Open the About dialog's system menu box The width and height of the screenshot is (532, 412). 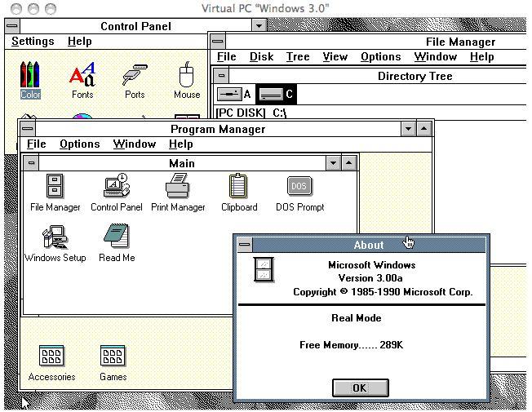tap(245, 245)
